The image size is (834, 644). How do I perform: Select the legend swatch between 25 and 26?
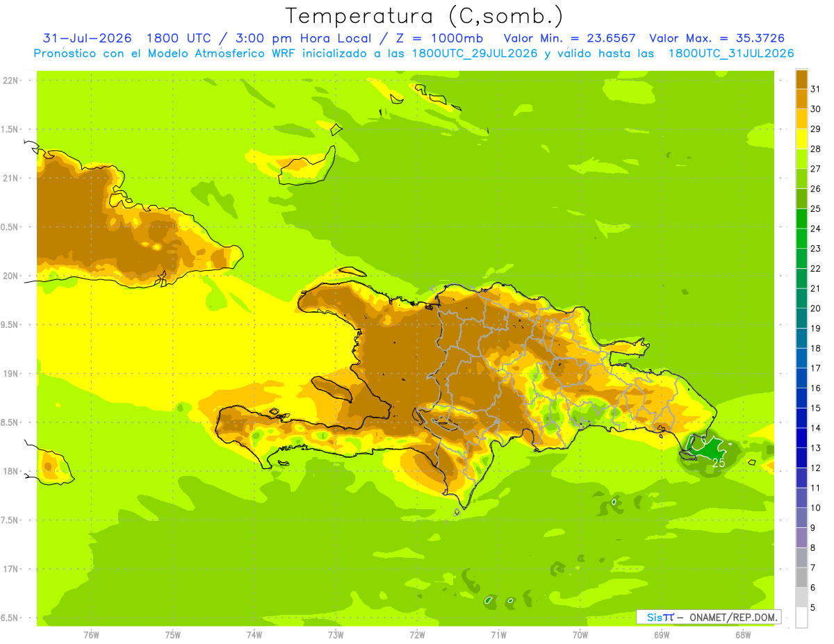(x=801, y=199)
